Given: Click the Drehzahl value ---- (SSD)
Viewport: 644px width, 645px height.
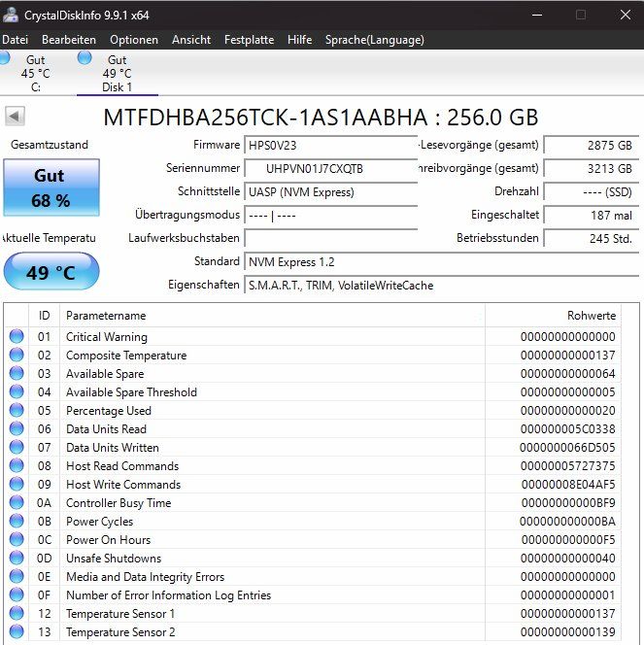Looking at the screenshot, I should pyautogui.click(x=592, y=192).
